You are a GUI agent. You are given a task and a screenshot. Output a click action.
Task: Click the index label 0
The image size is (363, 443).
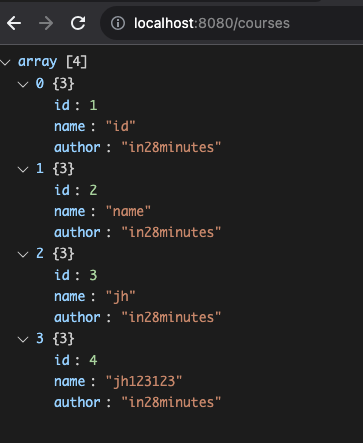click(x=40, y=84)
